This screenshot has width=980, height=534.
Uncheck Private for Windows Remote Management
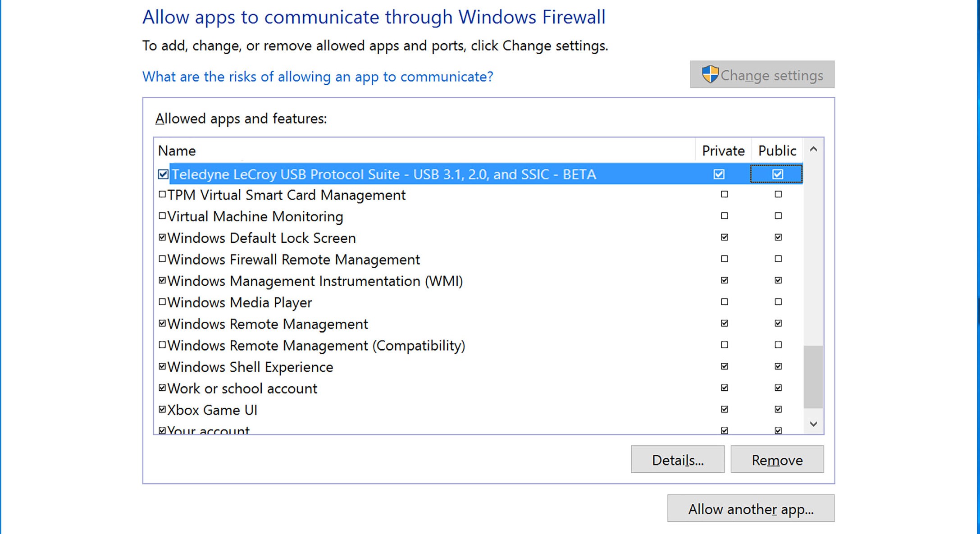[x=724, y=323]
